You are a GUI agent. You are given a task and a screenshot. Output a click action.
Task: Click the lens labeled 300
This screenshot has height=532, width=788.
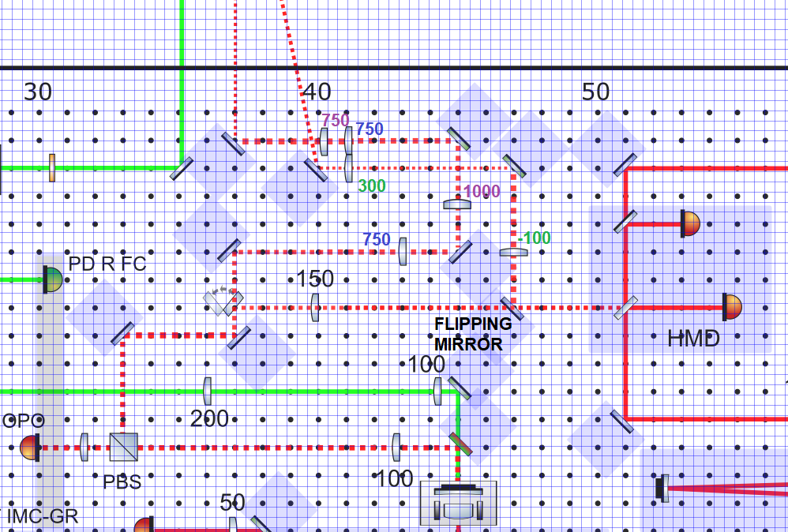click(x=348, y=168)
